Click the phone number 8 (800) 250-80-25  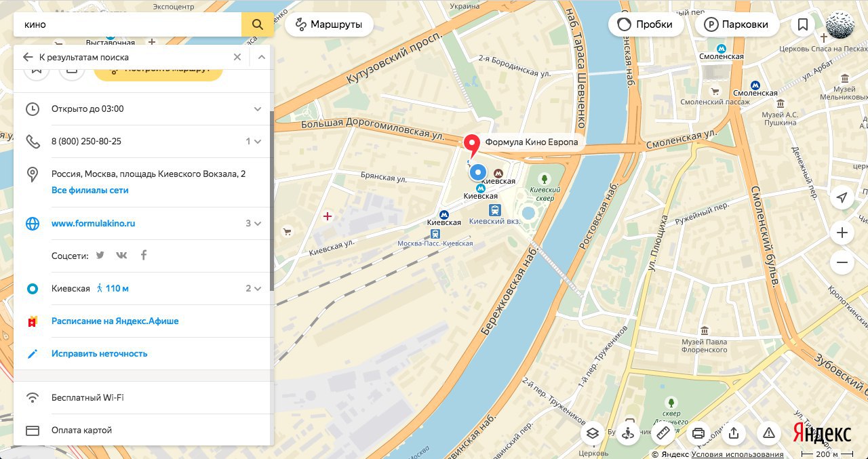[86, 141]
